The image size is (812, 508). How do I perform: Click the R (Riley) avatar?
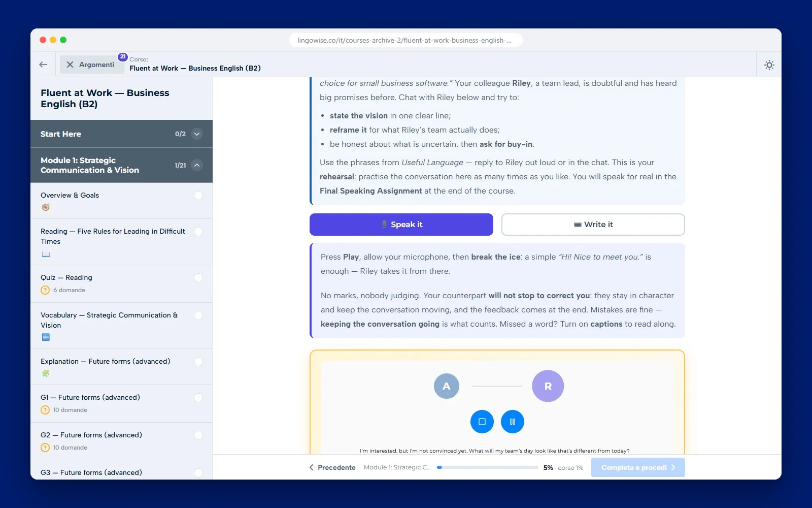(x=548, y=386)
